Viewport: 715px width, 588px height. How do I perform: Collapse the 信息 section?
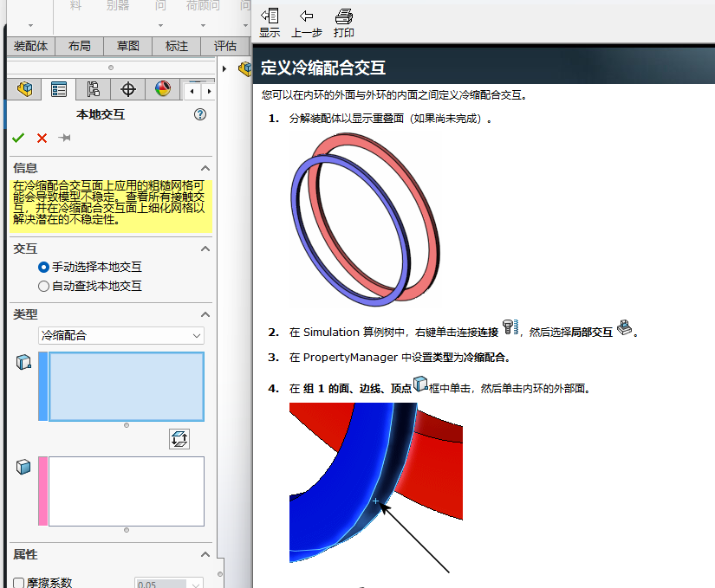(x=205, y=168)
